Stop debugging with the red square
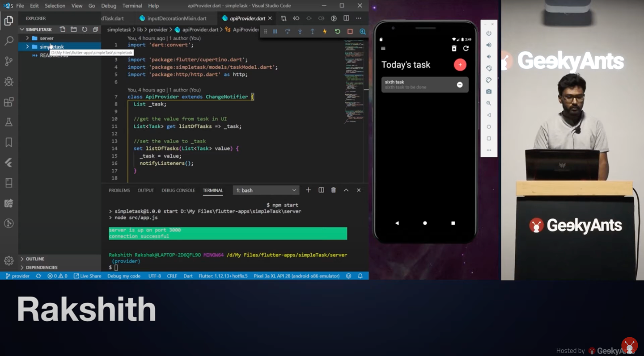The width and height of the screenshot is (644, 356). click(350, 31)
